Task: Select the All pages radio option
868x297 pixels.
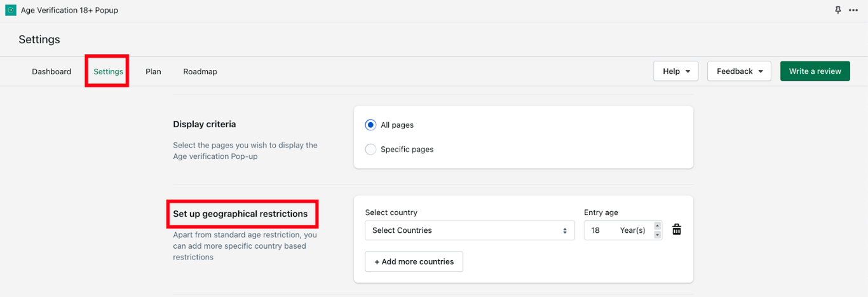Action: click(370, 125)
